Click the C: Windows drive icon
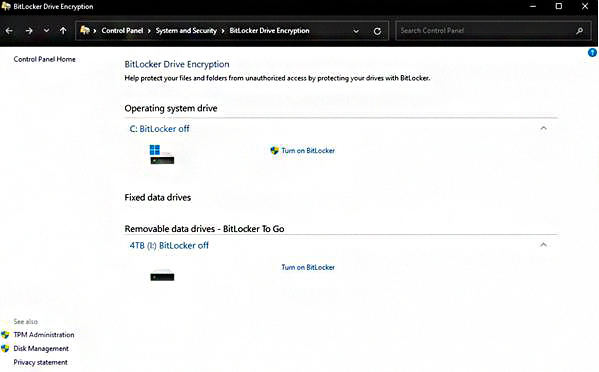Viewport: 599px width, 372px height. point(162,155)
